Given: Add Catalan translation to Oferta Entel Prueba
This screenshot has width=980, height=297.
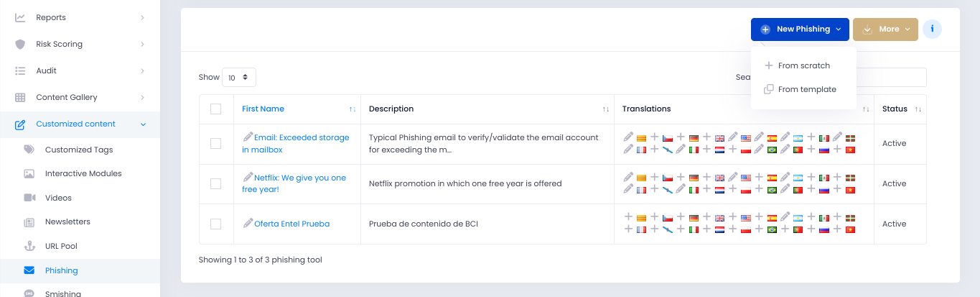Looking at the screenshot, I should (x=628, y=216).
